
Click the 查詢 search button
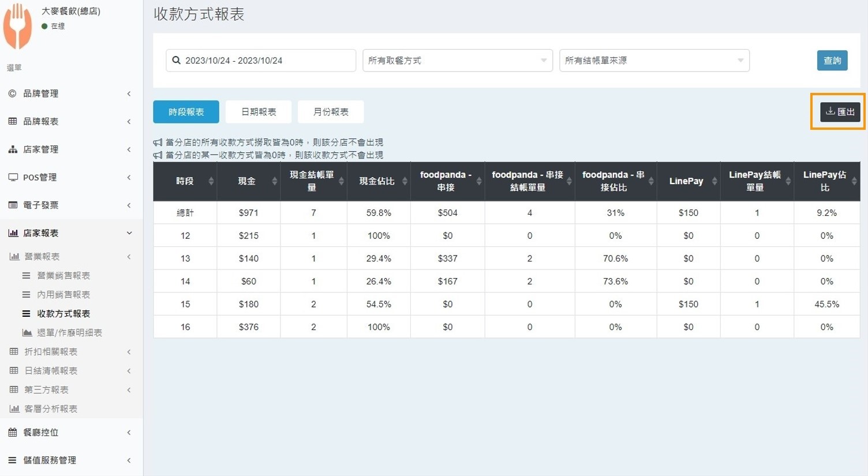click(x=832, y=61)
